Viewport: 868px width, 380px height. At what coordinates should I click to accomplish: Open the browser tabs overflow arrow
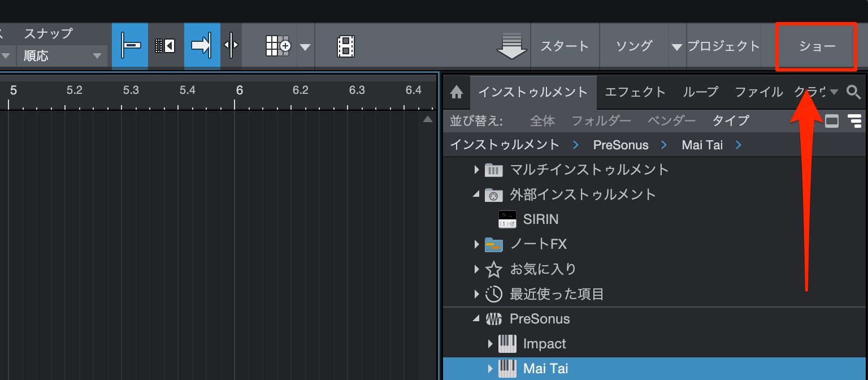click(x=834, y=93)
